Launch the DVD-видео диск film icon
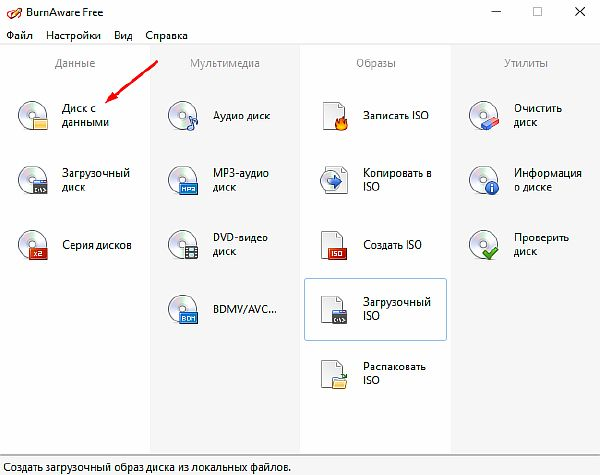 point(183,245)
